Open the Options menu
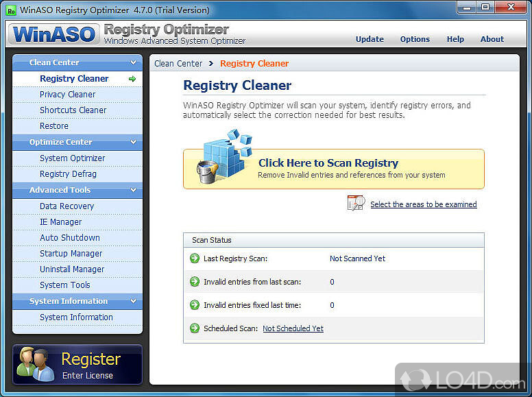 [x=415, y=39]
